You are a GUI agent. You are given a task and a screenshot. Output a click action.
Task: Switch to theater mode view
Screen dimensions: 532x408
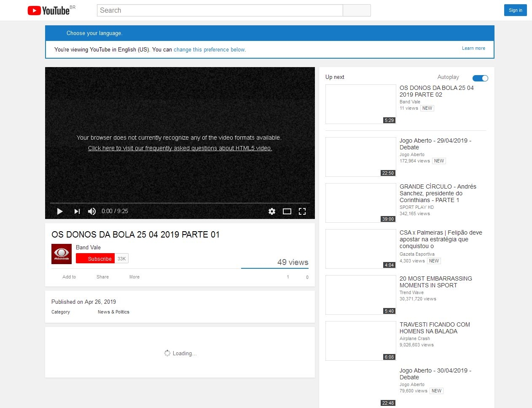pyautogui.click(x=287, y=211)
